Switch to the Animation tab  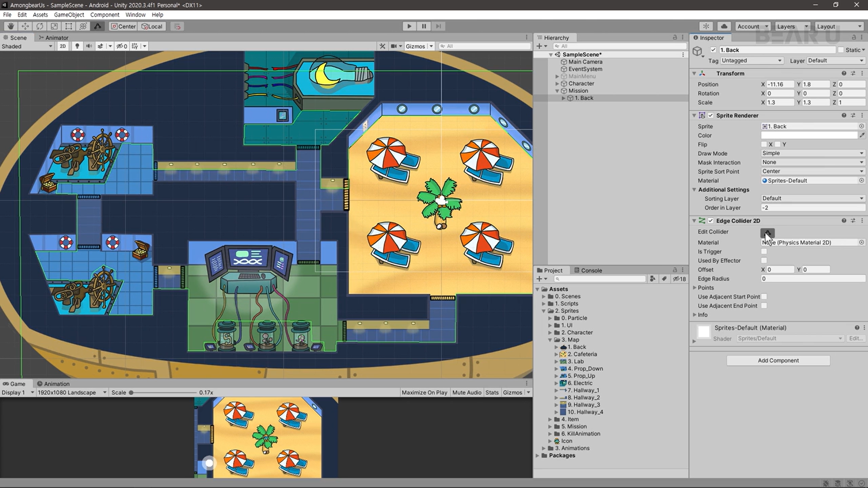click(x=53, y=384)
